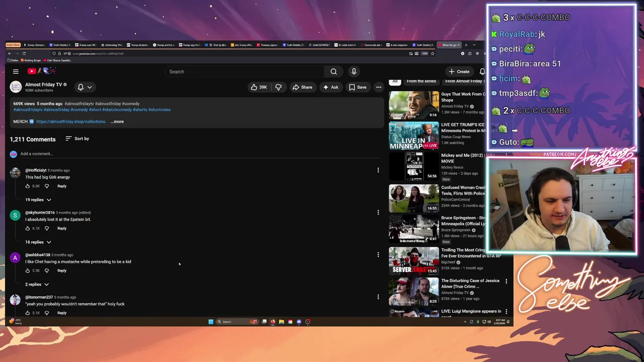644x362 pixels.
Task: Open options menu for itsnorman237 comment
Action: (378, 297)
